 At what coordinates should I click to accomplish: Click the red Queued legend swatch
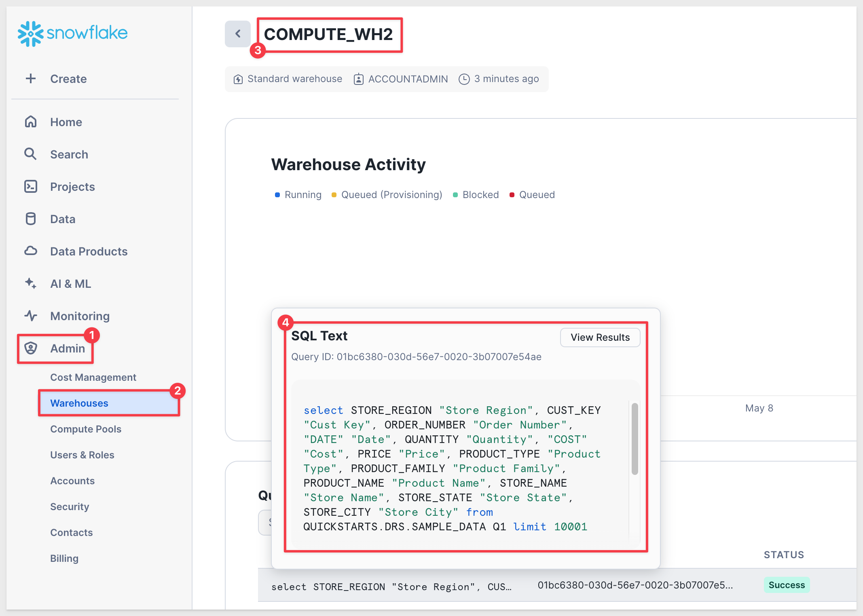[512, 195]
